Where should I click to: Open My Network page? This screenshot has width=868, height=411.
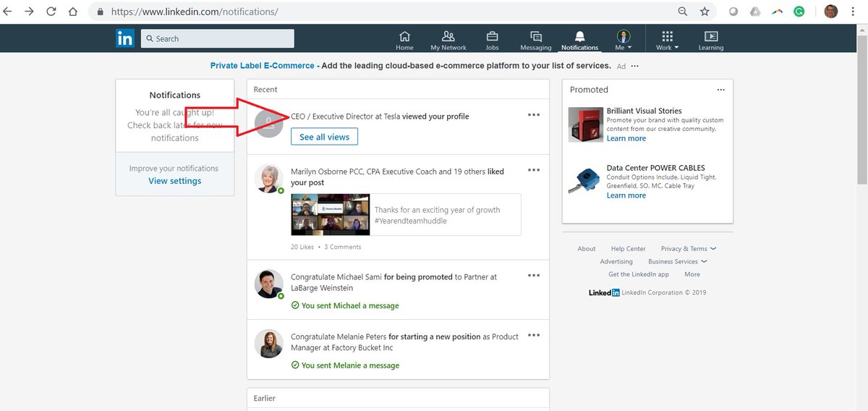pyautogui.click(x=448, y=41)
